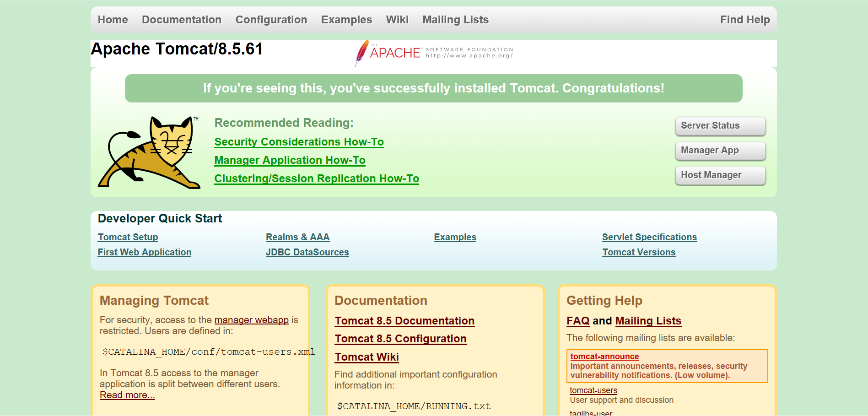Open Clustering/Session Replication How-To link
Screen dimensions: 868x416
click(x=317, y=178)
